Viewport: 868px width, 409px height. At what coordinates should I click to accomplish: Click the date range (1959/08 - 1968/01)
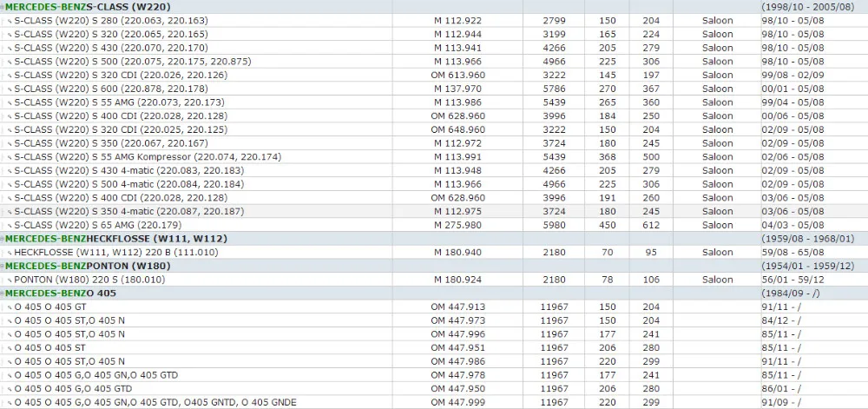pos(809,239)
